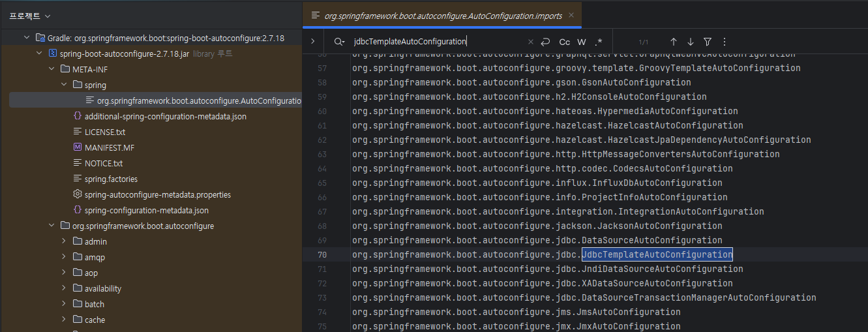This screenshot has height=332, width=868.
Task: Click the JacksonAutoConfiguration line
Action: [537, 226]
